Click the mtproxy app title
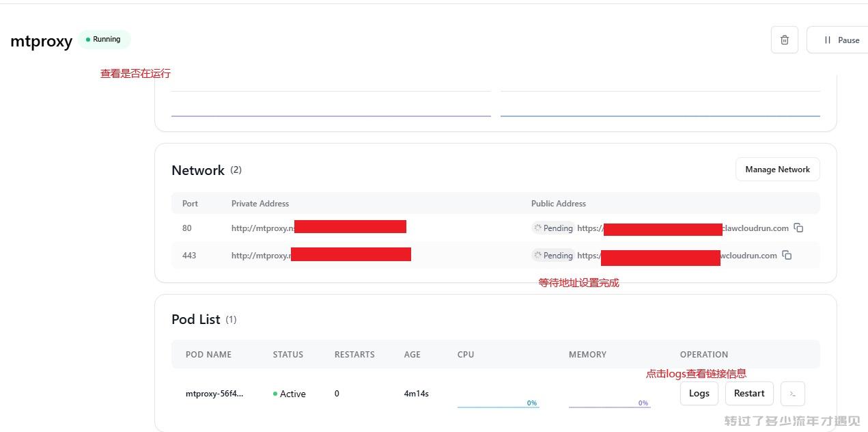 (x=41, y=41)
